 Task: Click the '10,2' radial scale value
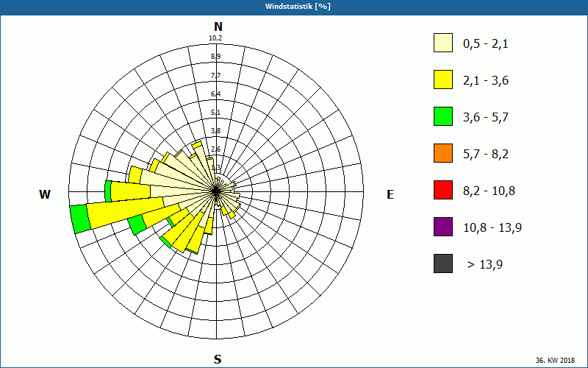215,38
